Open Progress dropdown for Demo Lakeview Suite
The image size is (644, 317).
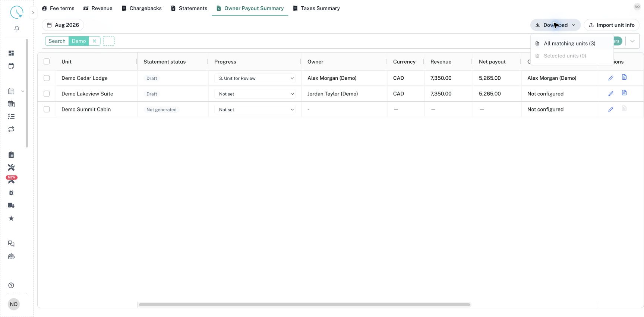point(256,94)
